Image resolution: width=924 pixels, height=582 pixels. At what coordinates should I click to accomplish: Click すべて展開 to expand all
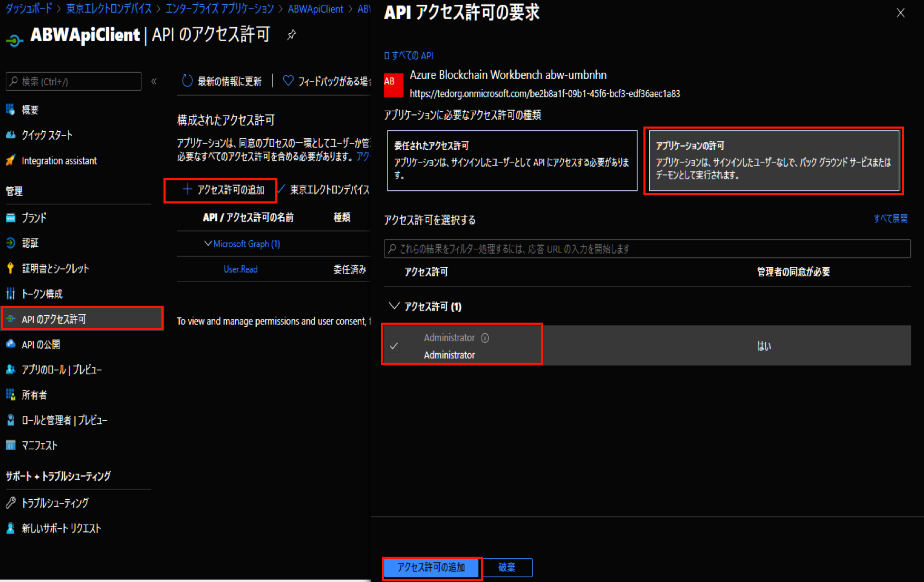click(x=890, y=218)
